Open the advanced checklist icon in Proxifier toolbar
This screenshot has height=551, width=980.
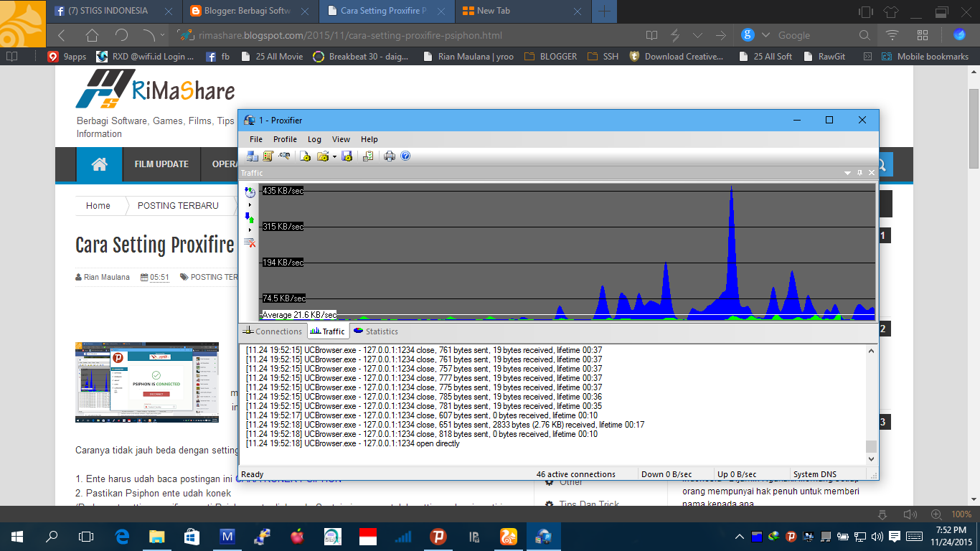[x=368, y=156]
